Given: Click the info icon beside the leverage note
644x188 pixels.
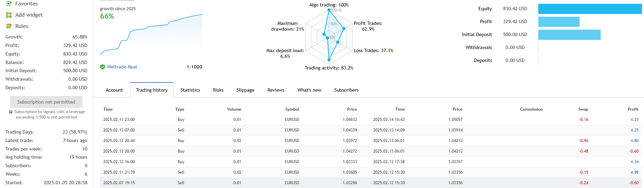Looking at the screenshot, I should tap(11, 112).
